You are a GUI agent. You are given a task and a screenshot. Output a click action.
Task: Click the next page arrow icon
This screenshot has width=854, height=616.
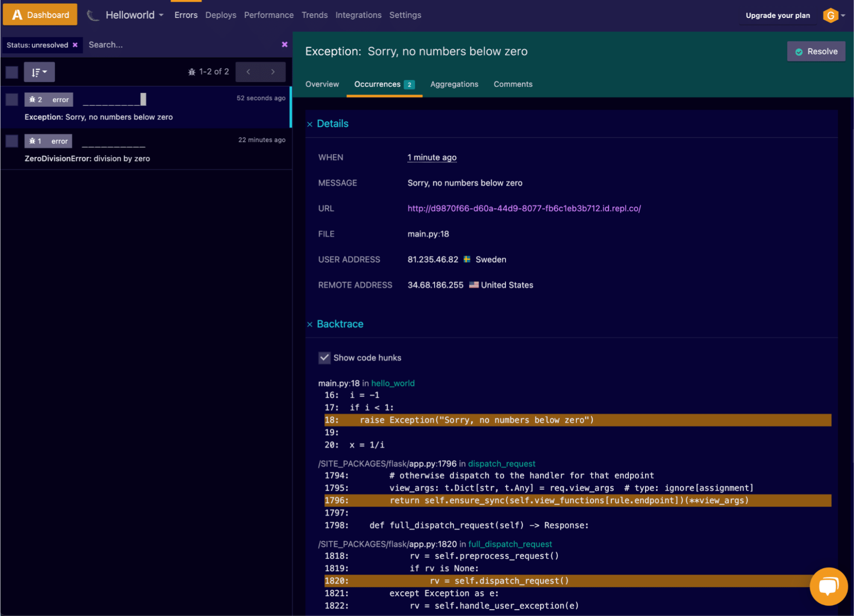click(273, 72)
